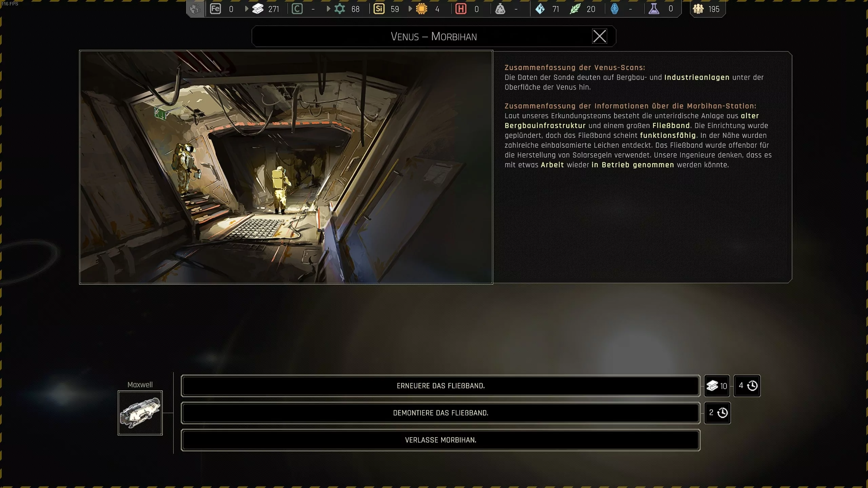Click the population value 195

[714, 9]
